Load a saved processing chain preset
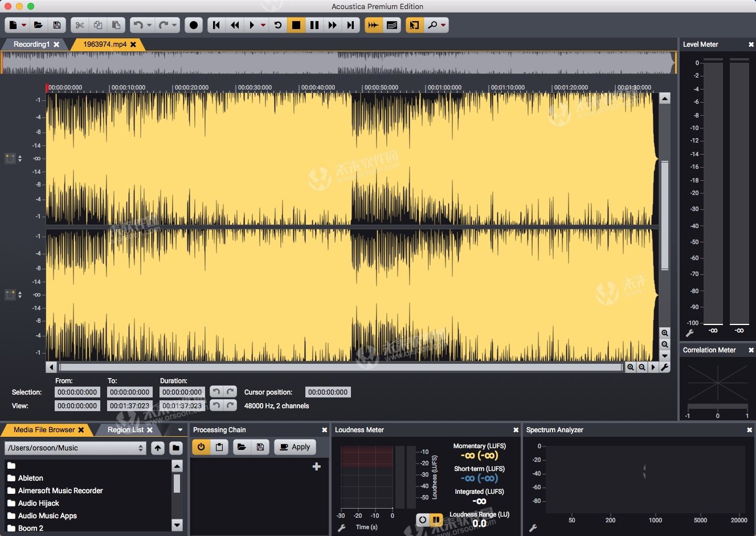Image resolution: width=756 pixels, height=536 pixels. pyautogui.click(x=242, y=447)
